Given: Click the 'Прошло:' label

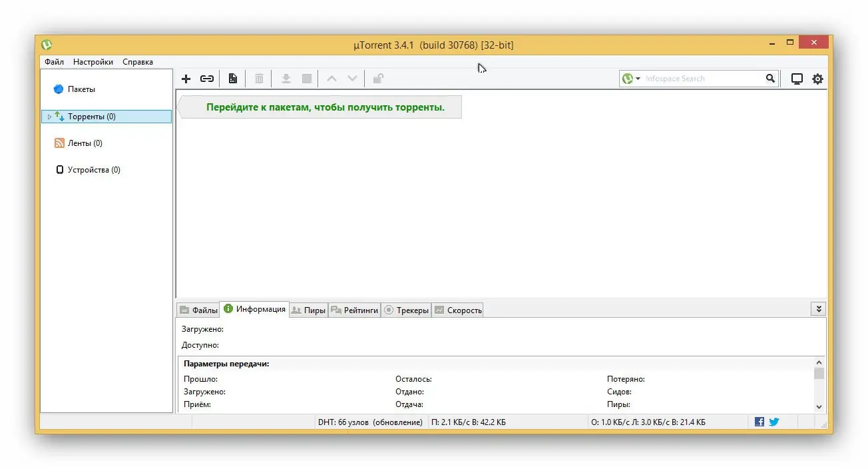Looking at the screenshot, I should 200,379.
